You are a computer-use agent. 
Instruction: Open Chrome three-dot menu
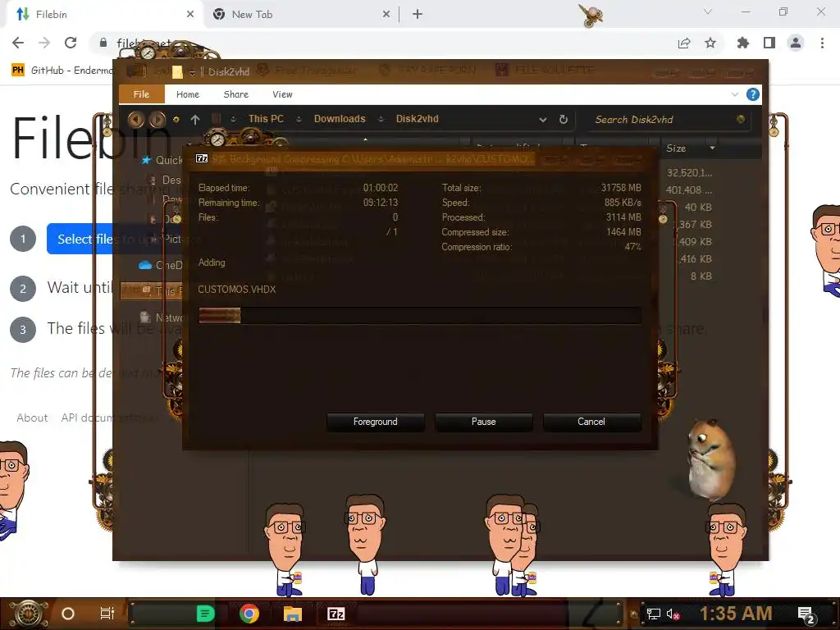click(x=822, y=43)
